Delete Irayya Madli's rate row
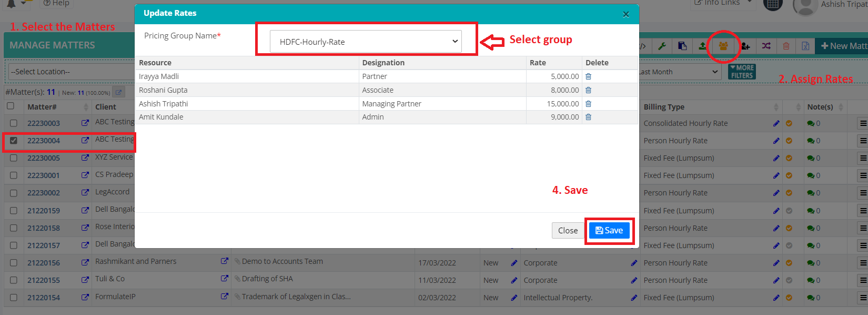The width and height of the screenshot is (868, 315). click(x=588, y=76)
